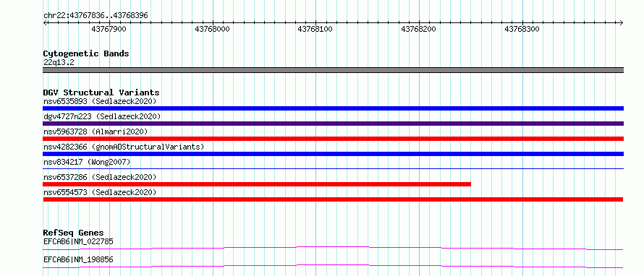
Task: Click the 22q13.2 band label
Action: coord(59,62)
